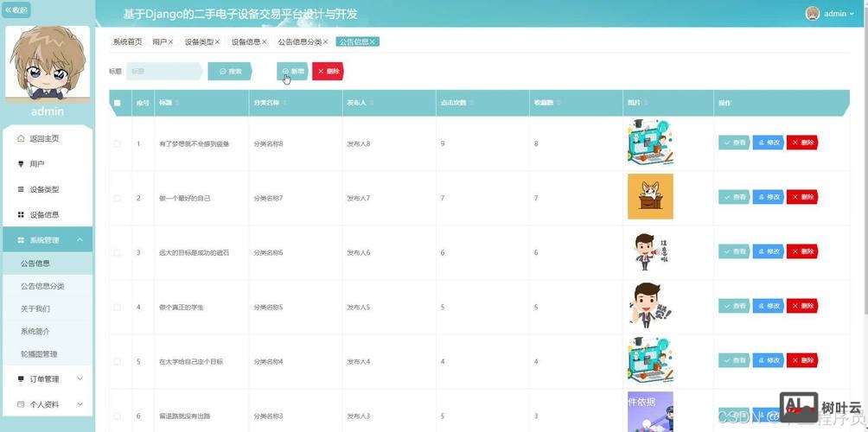Close the 设备类型 tab with its X
This screenshot has height=432, width=868.
pyautogui.click(x=217, y=41)
